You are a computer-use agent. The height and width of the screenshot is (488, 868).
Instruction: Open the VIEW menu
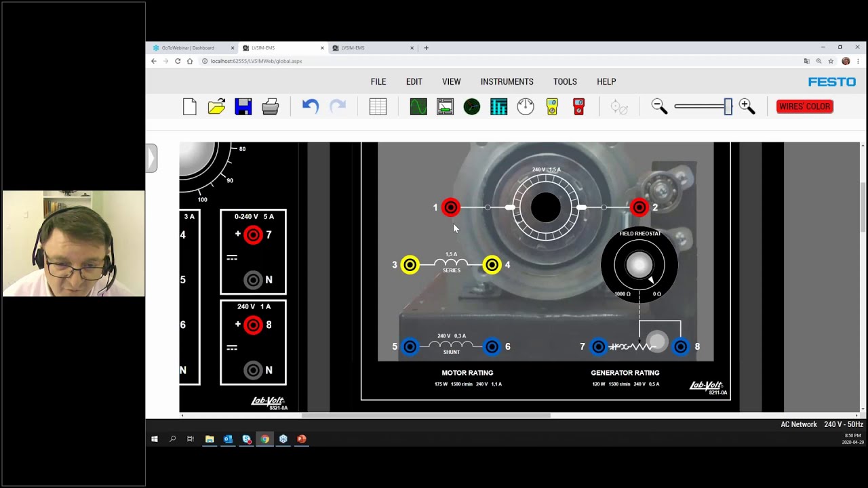(x=451, y=81)
